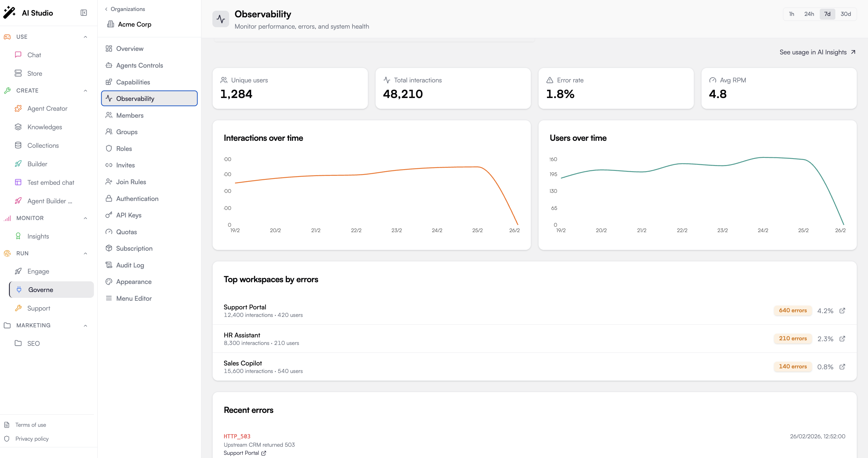
Task: Open the Menu Editor
Action: [149, 298]
